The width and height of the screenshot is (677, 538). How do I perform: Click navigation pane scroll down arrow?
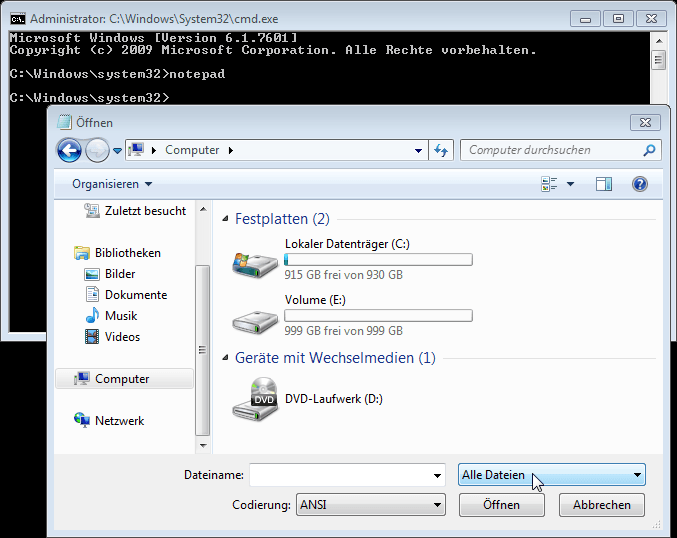pos(203,445)
